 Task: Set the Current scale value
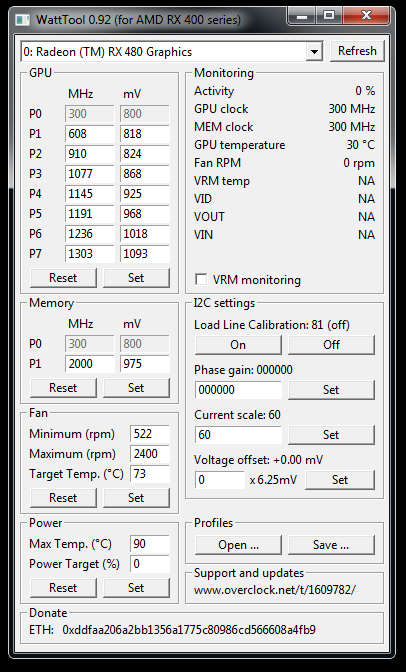coord(331,435)
